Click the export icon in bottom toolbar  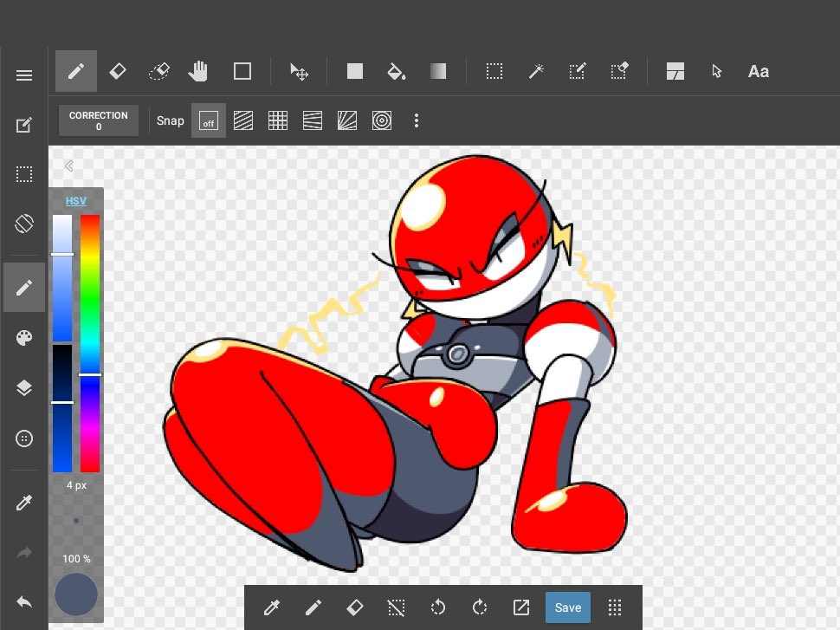coord(521,607)
